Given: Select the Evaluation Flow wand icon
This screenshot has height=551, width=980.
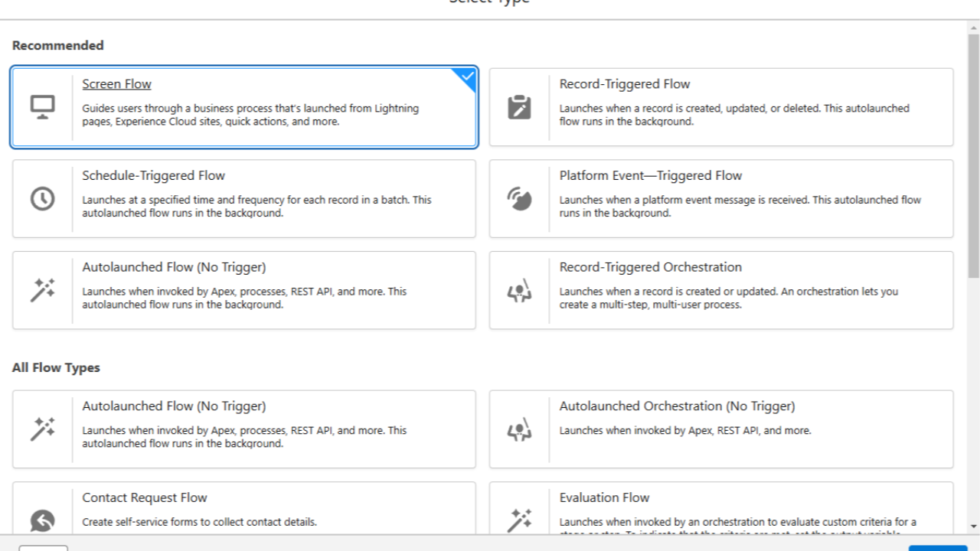Looking at the screenshot, I should coord(520,521).
